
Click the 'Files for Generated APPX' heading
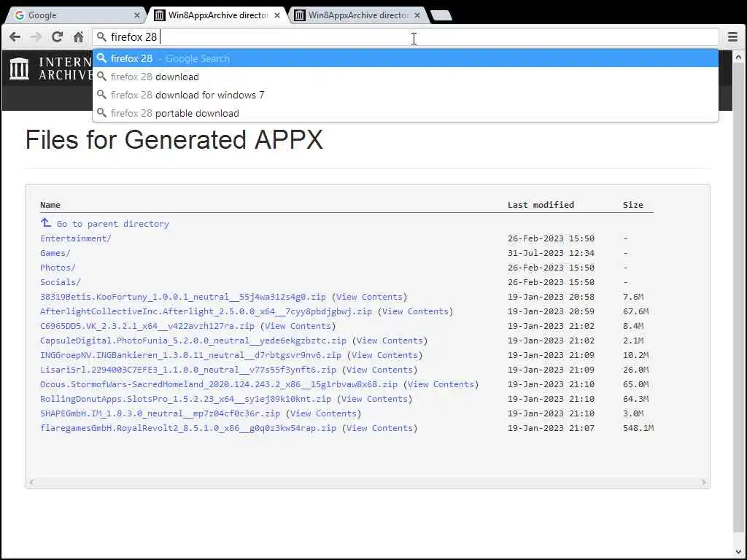click(x=174, y=140)
